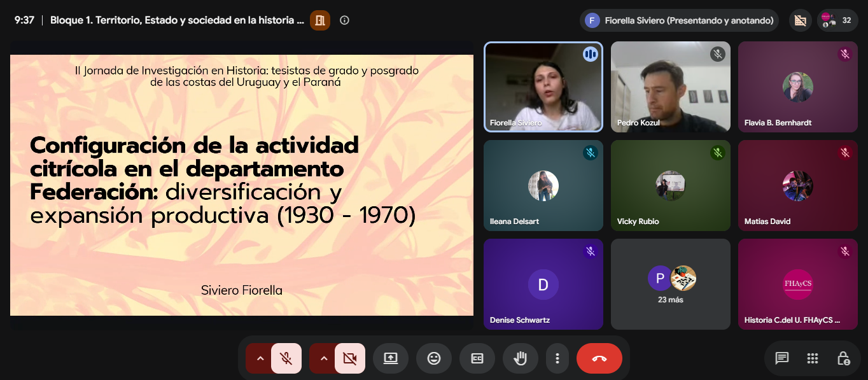The height and width of the screenshot is (380, 868).
Task: Click the speaking indicator on Fiorella Siviero's tile
Action: click(x=591, y=54)
